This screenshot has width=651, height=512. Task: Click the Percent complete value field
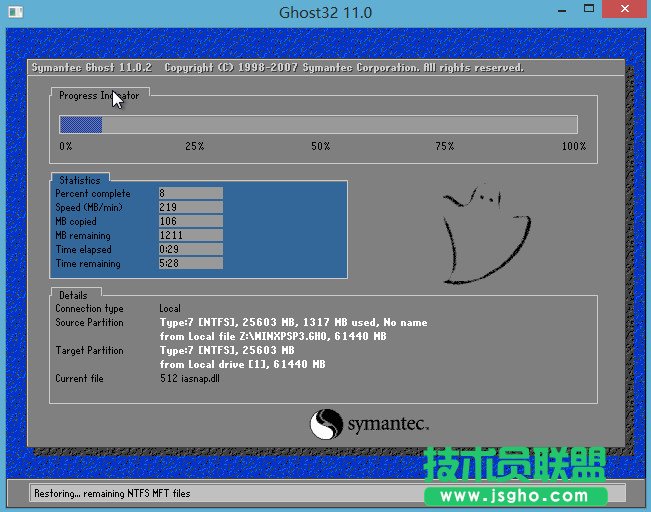coord(190,193)
